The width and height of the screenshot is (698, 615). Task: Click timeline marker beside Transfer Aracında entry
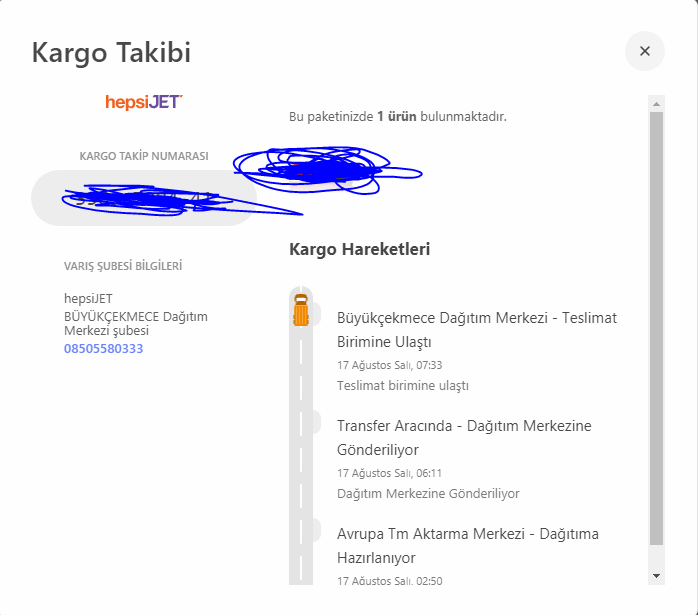(314, 422)
